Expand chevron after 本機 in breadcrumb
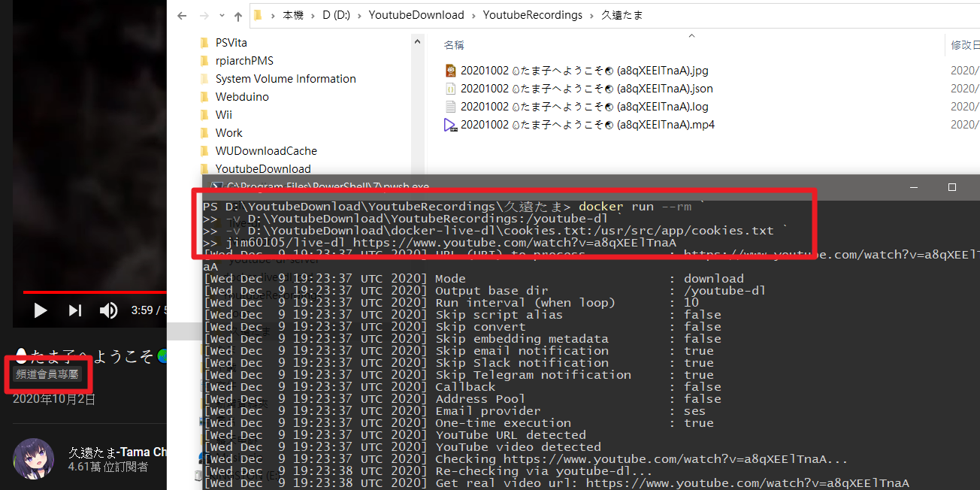This screenshot has width=980, height=490. click(x=313, y=15)
